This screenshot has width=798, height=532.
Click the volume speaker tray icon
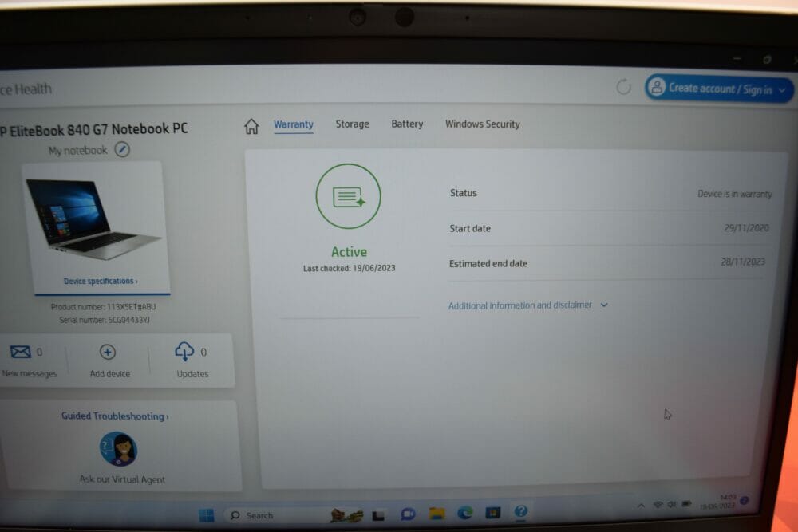tap(672, 504)
